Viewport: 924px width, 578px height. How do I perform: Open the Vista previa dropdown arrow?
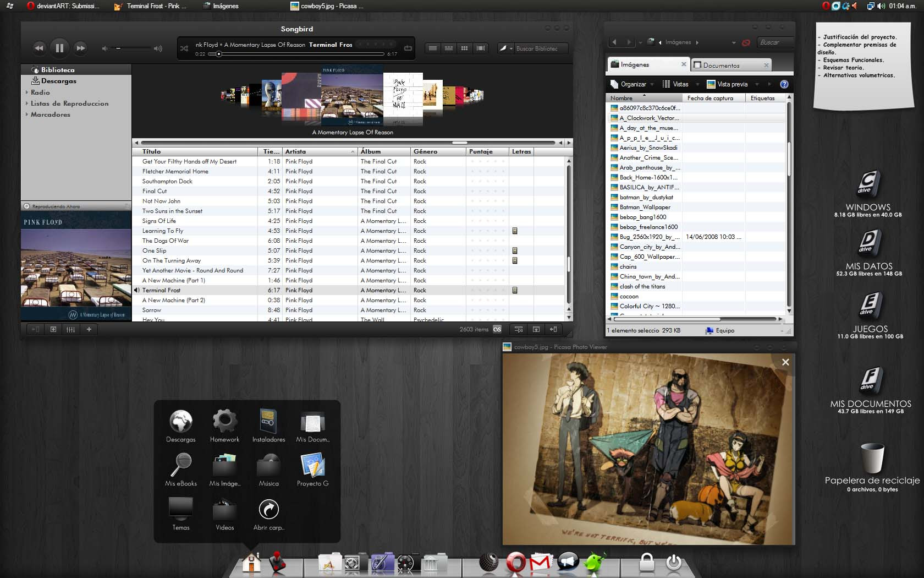point(757,84)
